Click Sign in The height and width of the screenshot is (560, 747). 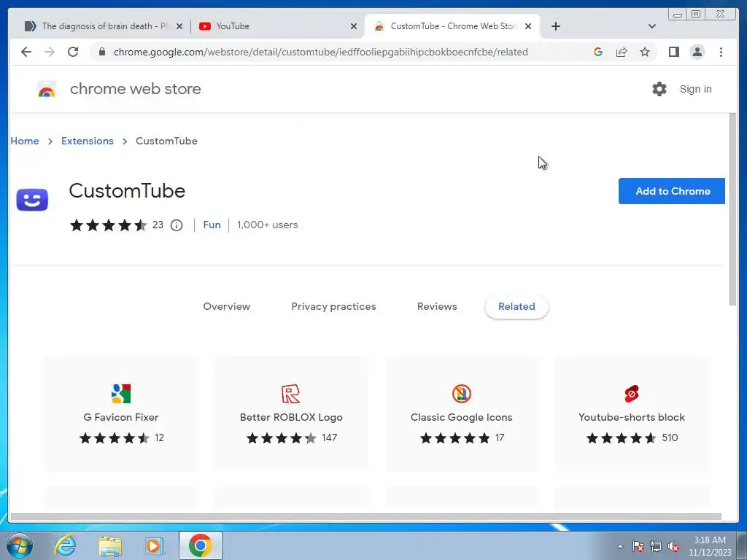click(x=695, y=89)
